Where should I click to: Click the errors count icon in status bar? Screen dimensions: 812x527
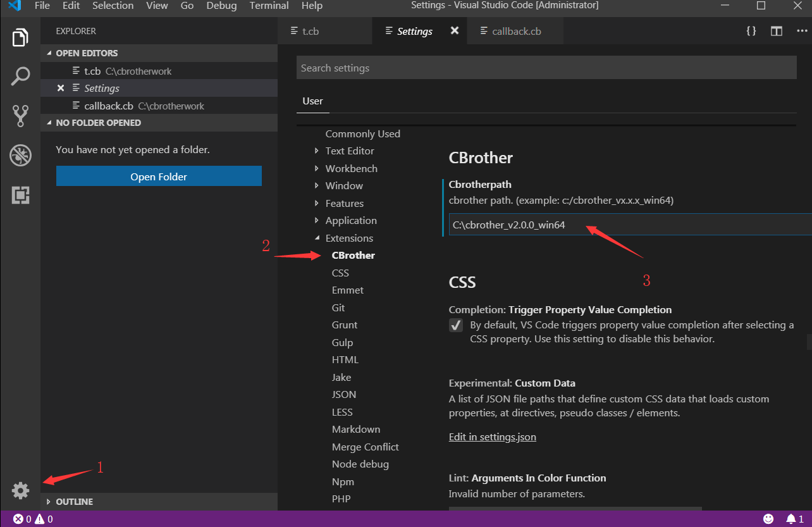18,519
